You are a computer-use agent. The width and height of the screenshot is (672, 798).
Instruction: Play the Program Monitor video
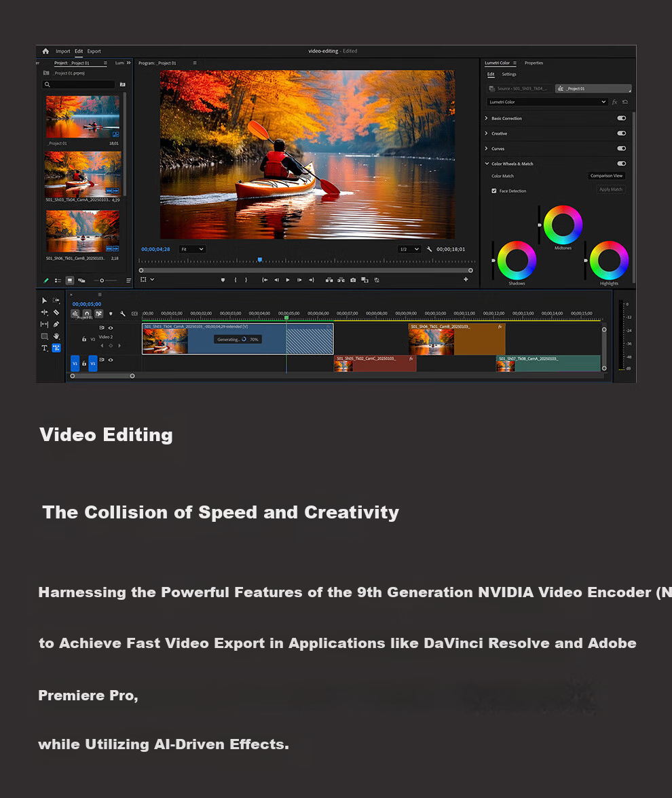(x=288, y=280)
